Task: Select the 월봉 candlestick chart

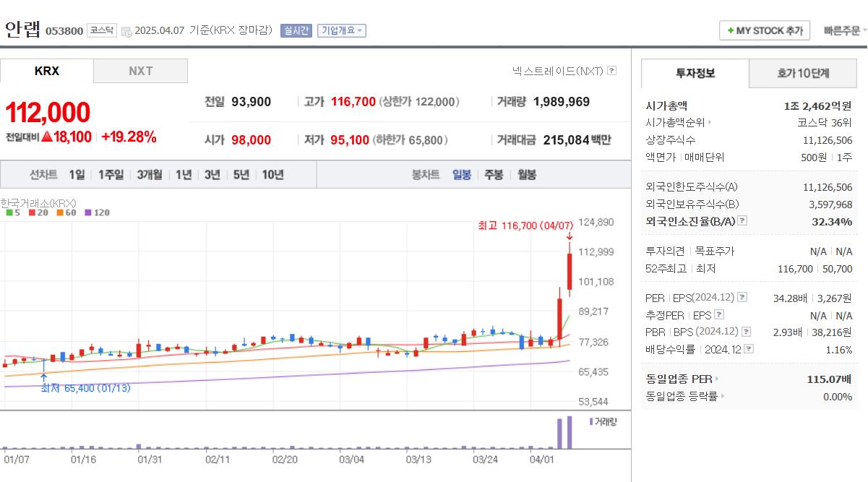Action: click(526, 175)
